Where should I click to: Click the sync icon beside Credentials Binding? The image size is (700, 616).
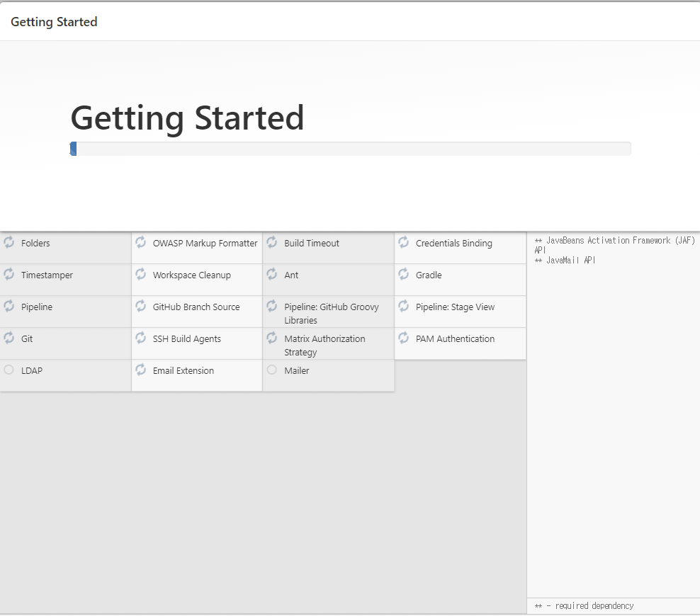pyautogui.click(x=404, y=242)
